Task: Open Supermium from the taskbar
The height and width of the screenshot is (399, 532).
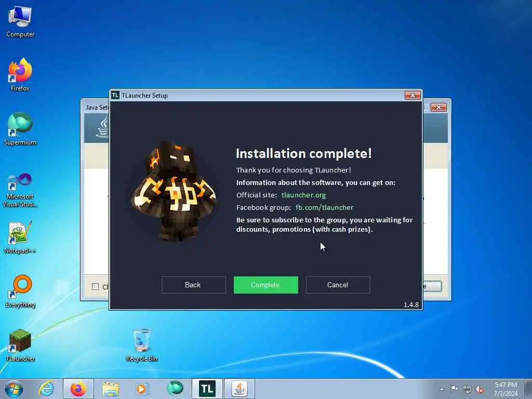Action: [x=175, y=389]
